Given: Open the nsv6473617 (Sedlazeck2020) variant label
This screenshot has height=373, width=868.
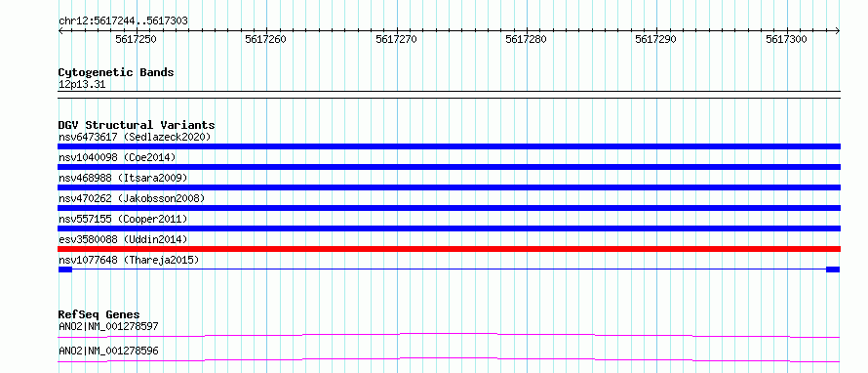Looking at the screenshot, I should coord(135,137).
